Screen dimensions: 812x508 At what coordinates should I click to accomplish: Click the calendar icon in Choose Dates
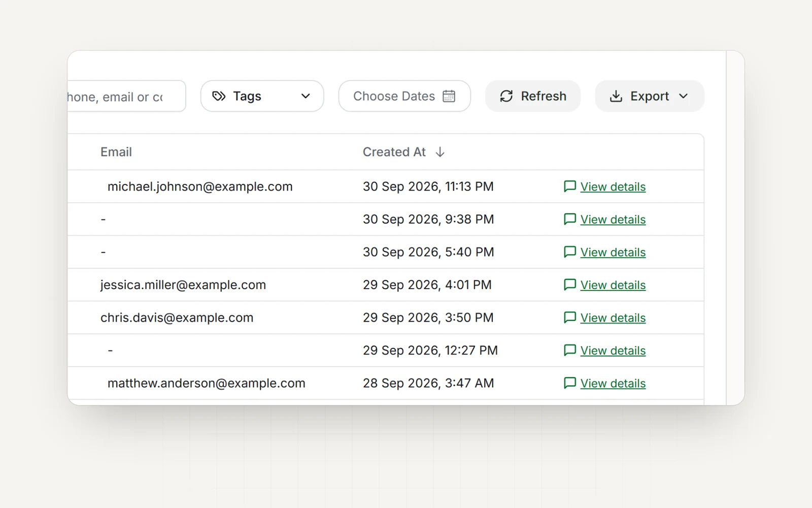point(449,96)
